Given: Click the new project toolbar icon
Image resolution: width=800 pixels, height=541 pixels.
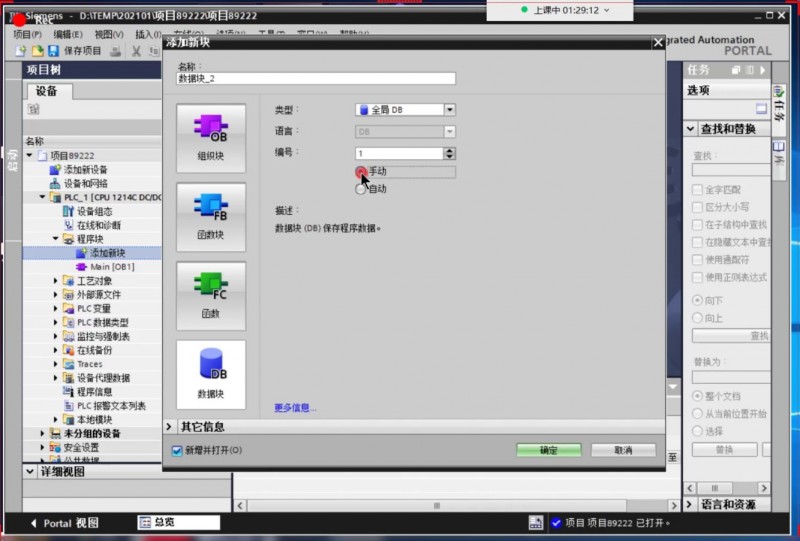Looking at the screenshot, I should (x=20, y=51).
